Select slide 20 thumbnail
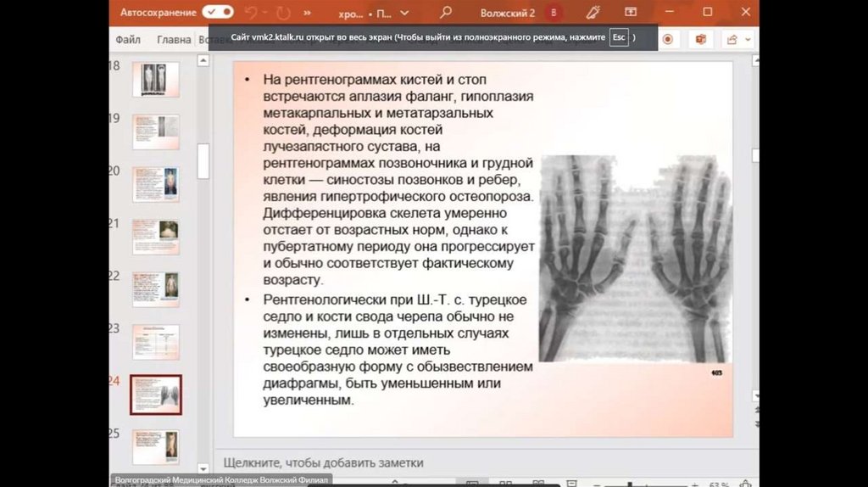The width and height of the screenshot is (868, 487). click(155, 184)
